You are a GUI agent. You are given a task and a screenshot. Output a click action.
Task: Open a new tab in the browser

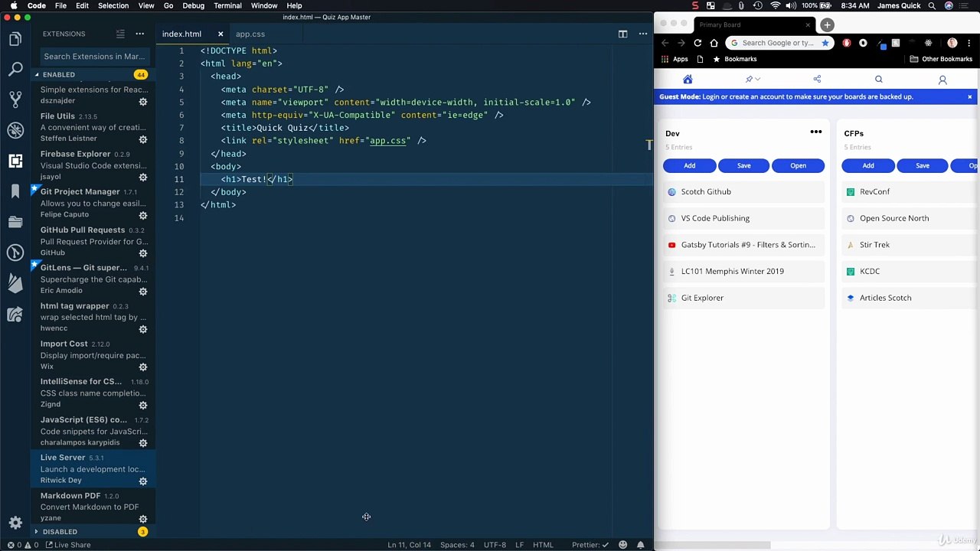[x=827, y=24]
